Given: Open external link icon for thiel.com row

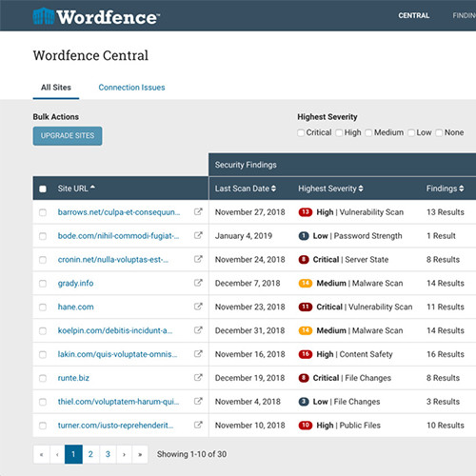Looking at the screenshot, I should click(x=198, y=402).
